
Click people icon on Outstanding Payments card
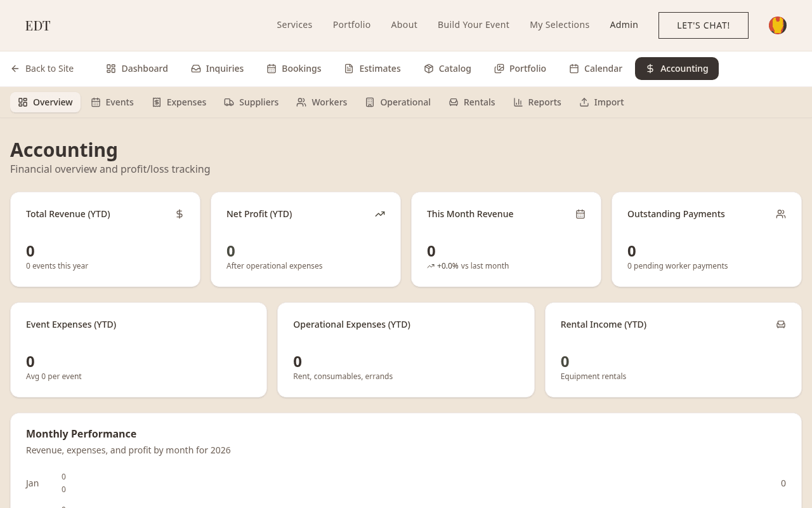781,214
